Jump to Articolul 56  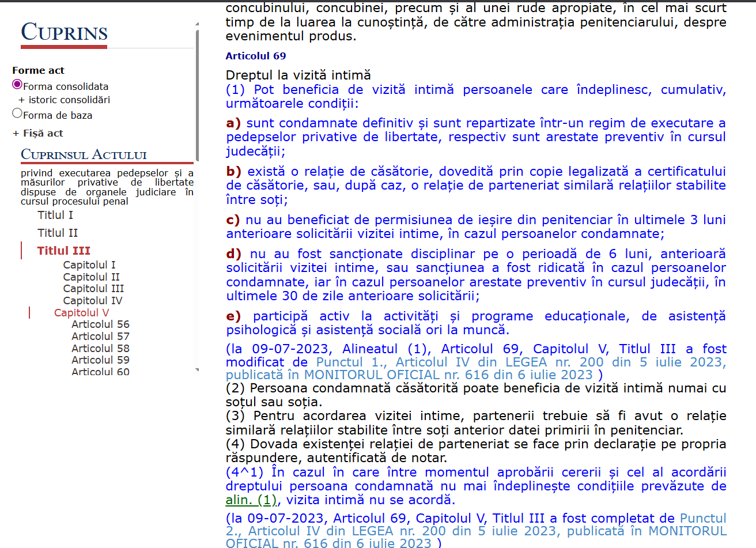coord(100,324)
